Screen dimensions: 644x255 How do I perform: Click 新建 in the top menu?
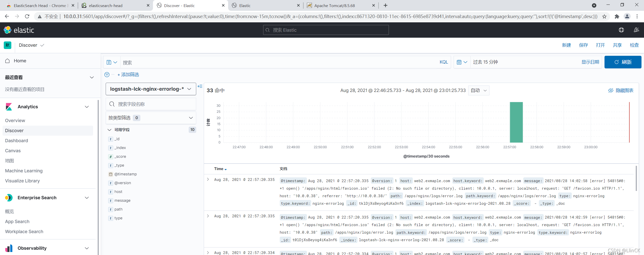566,45
